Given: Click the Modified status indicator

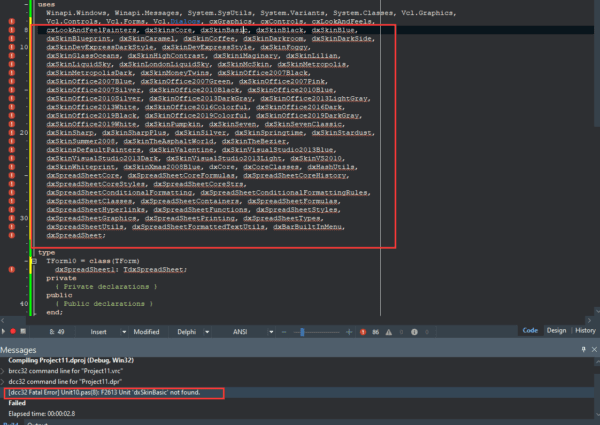Looking at the screenshot, I should [x=146, y=332].
